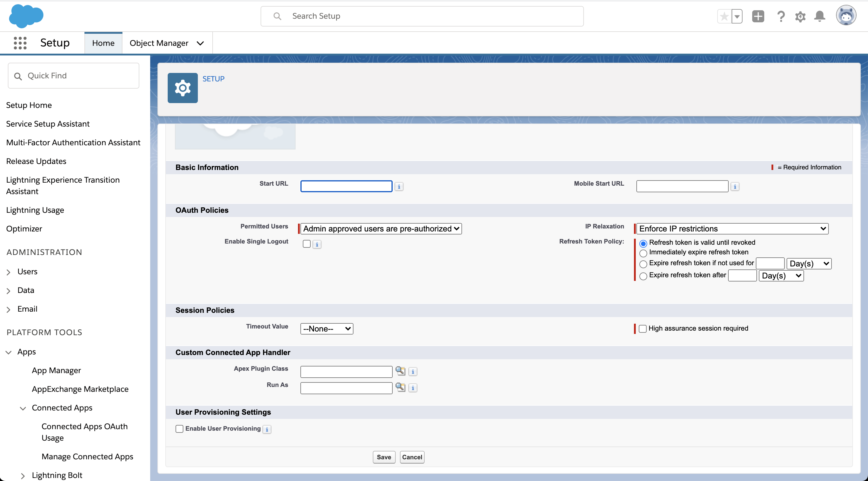Open Release Updates in sidebar
868x481 pixels.
pos(36,161)
